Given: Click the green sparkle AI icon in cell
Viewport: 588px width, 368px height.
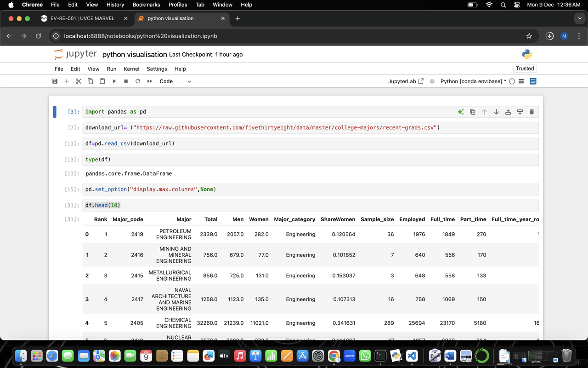Looking at the screenshot, I should coord(461,112).
